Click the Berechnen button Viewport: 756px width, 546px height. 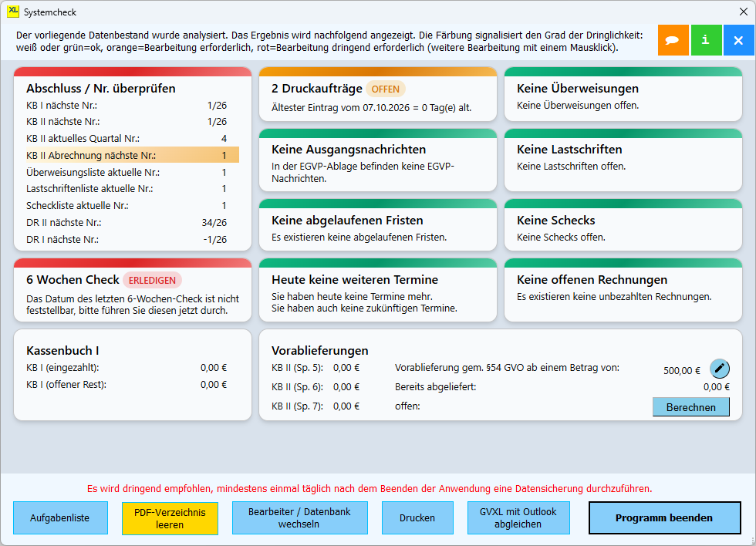691,407
